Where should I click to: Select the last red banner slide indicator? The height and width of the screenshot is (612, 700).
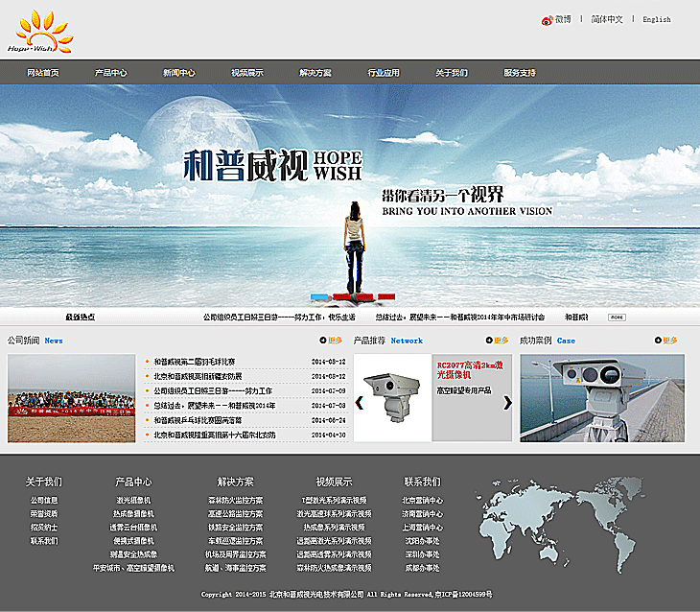[x=386, y=296]
